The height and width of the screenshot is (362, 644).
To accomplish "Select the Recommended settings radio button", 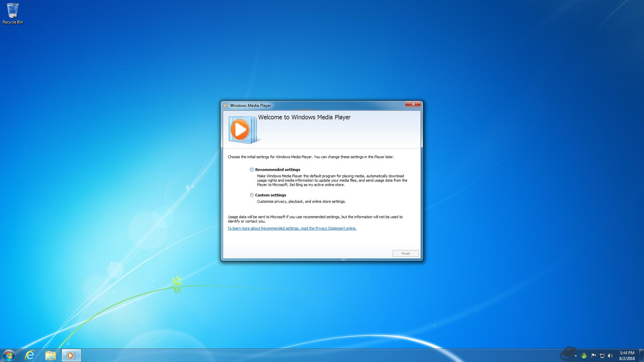I will [x=252, y=170].
